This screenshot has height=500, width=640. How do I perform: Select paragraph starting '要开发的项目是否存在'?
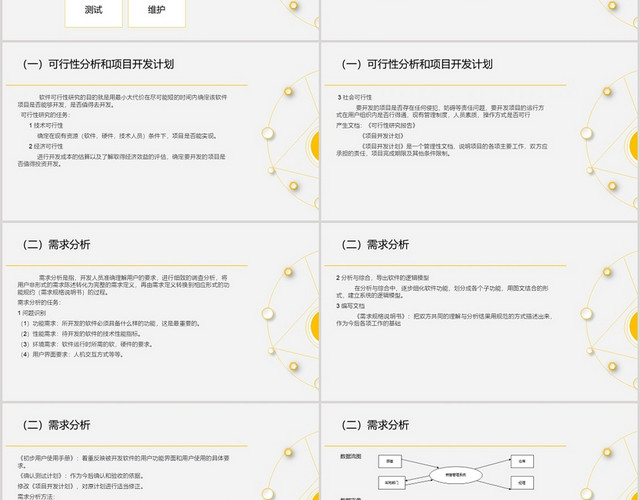click(x=440, y=111)
